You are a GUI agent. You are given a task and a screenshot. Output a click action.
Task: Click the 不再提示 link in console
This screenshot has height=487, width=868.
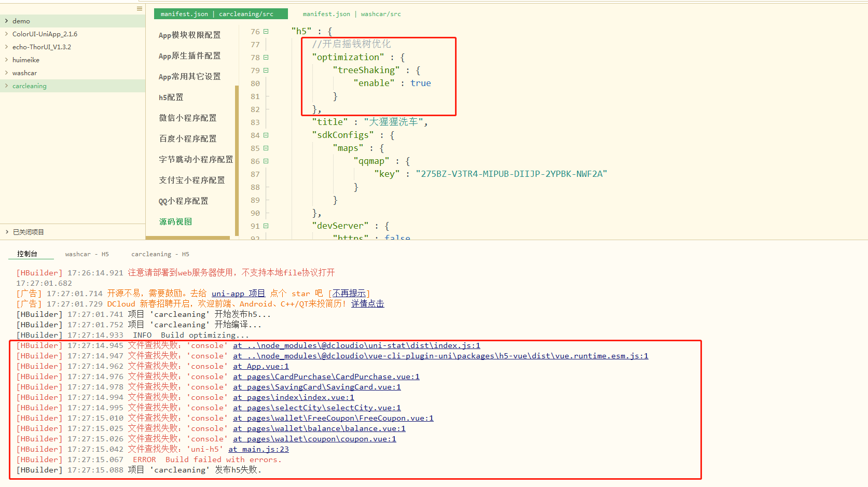tap(349, 294)
